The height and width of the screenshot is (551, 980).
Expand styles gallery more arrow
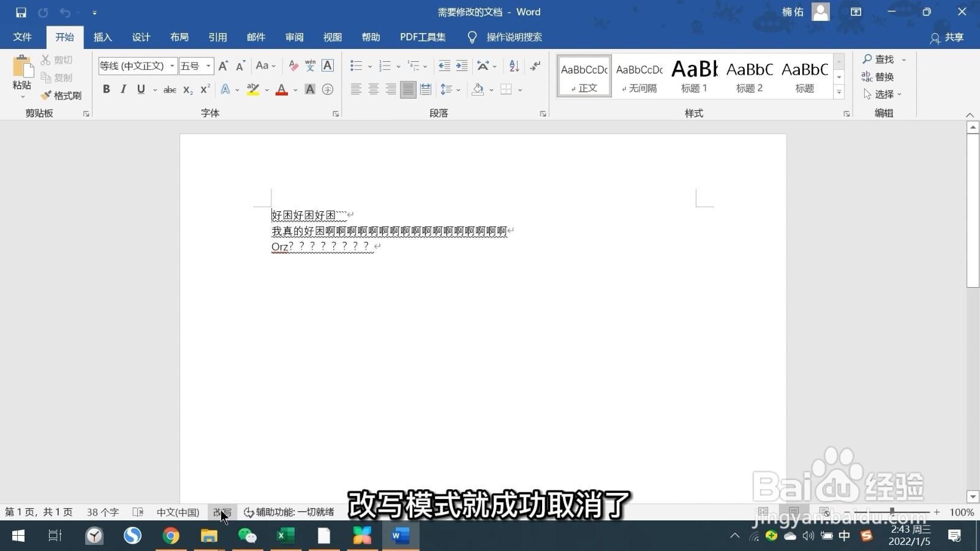pos(839,92)
